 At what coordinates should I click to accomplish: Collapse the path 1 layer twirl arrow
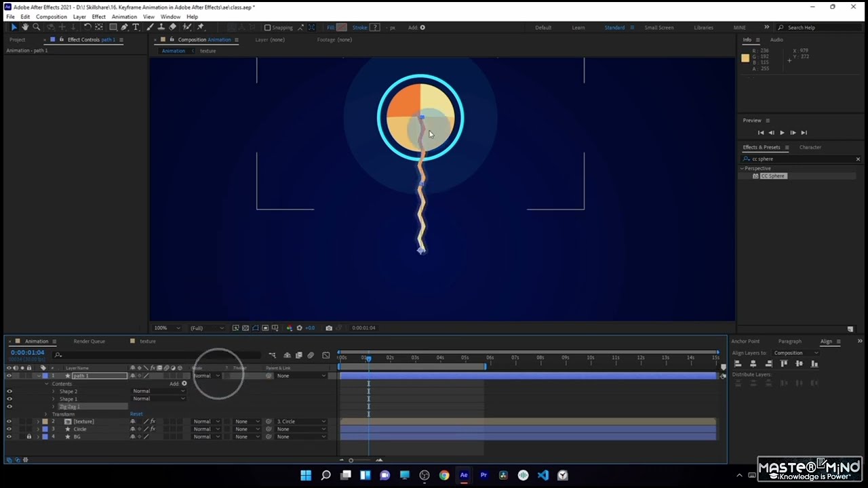38,375
